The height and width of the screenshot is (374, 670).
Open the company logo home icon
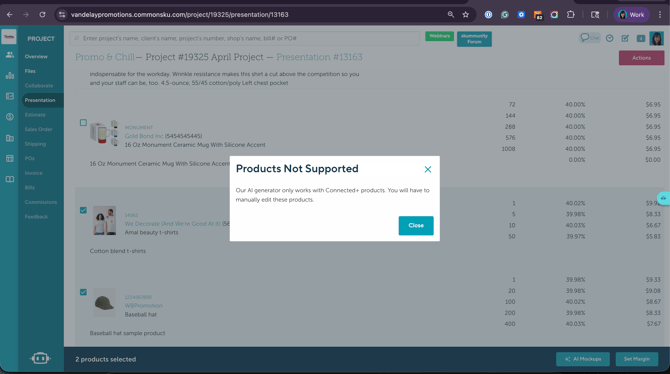[9, 37]
